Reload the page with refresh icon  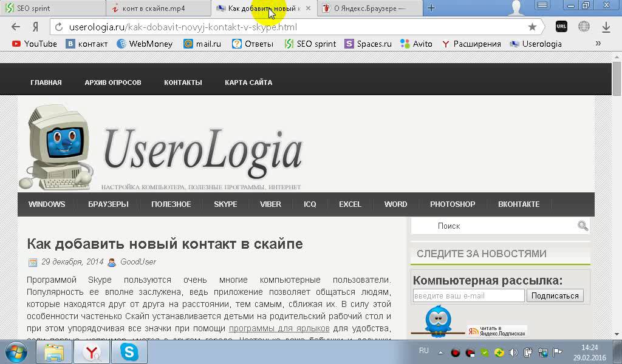tap(59, 27)
